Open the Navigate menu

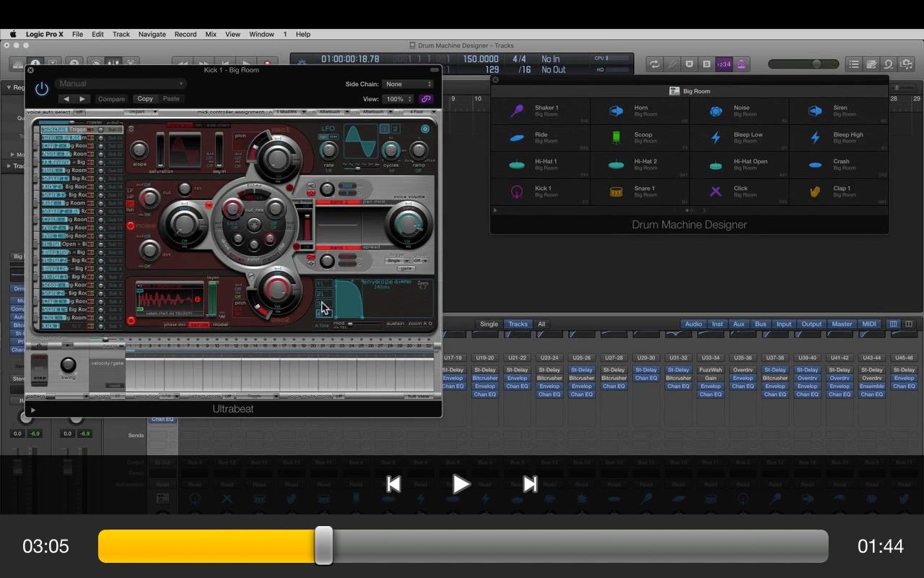[152, 34]
